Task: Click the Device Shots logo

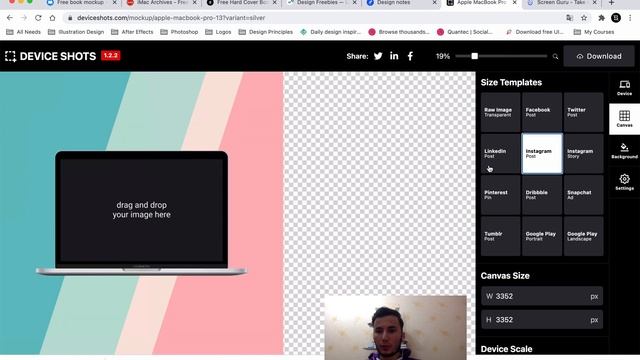Action: click(50, 56)
